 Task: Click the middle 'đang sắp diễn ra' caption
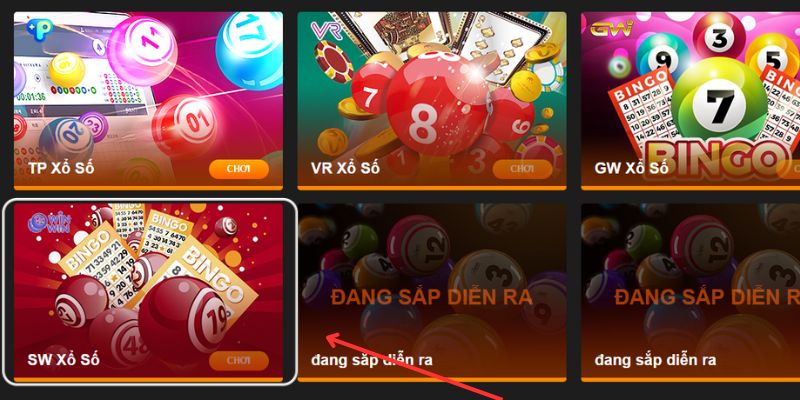click(371, 360)
